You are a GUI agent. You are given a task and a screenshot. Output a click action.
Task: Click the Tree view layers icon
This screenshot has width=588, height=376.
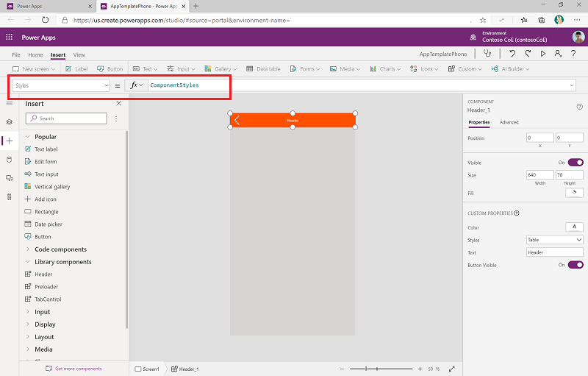[x=10, y=122]
